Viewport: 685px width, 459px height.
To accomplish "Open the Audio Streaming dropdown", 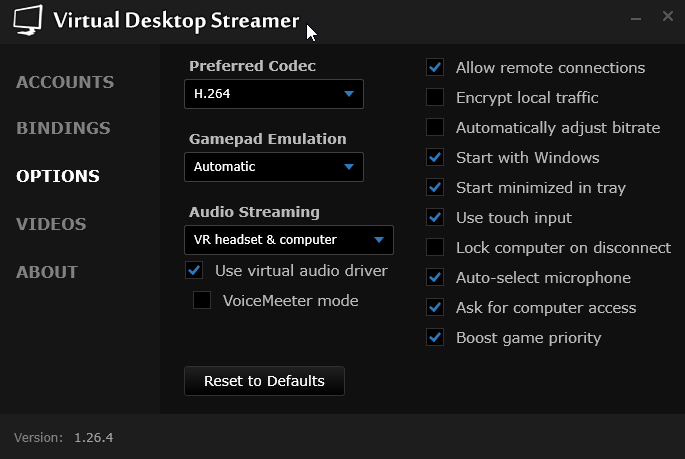I will pyautogui.click(x=289, y=240).
